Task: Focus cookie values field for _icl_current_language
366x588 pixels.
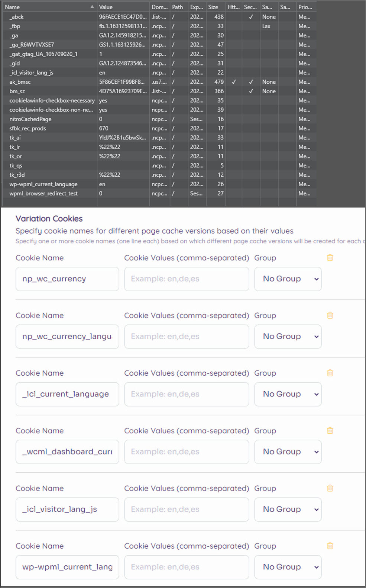Action: click(187, 394)
